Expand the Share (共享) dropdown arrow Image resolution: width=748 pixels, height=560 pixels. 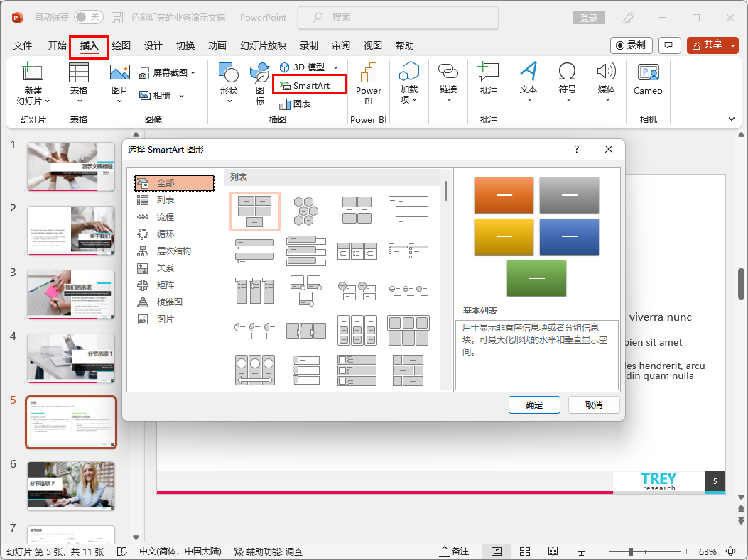(732, 45)
